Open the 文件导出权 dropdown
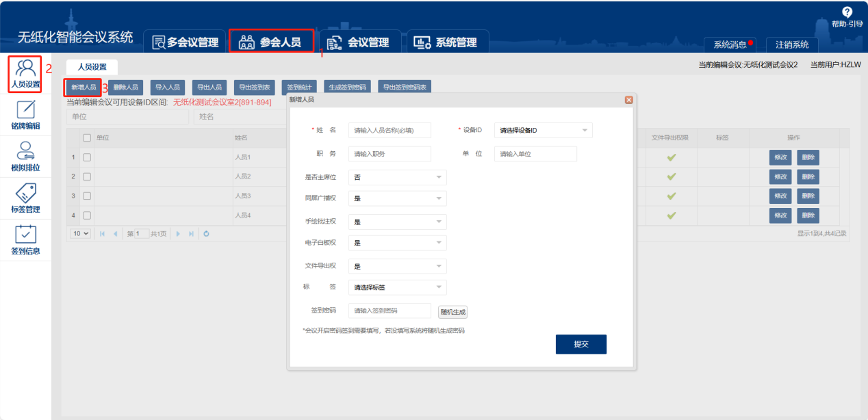Screen dimensions: 868x420 tap(397, 266)
